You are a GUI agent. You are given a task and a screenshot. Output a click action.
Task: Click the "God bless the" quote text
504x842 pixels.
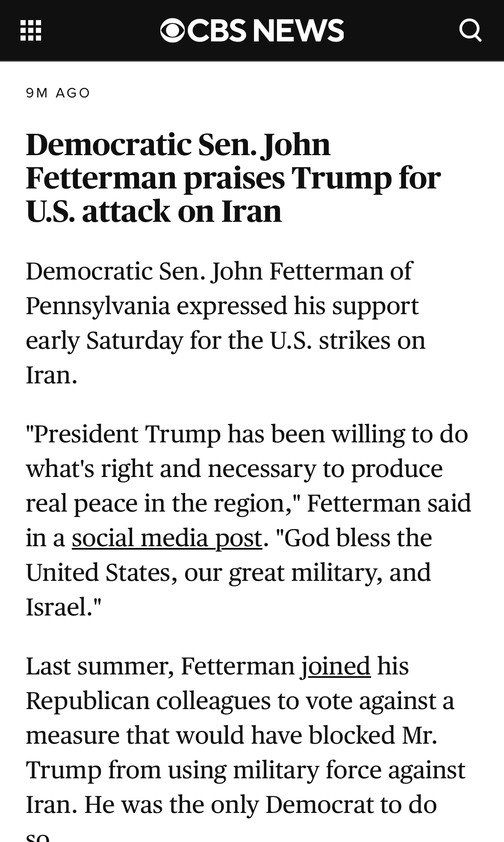(x=357, y=538)
